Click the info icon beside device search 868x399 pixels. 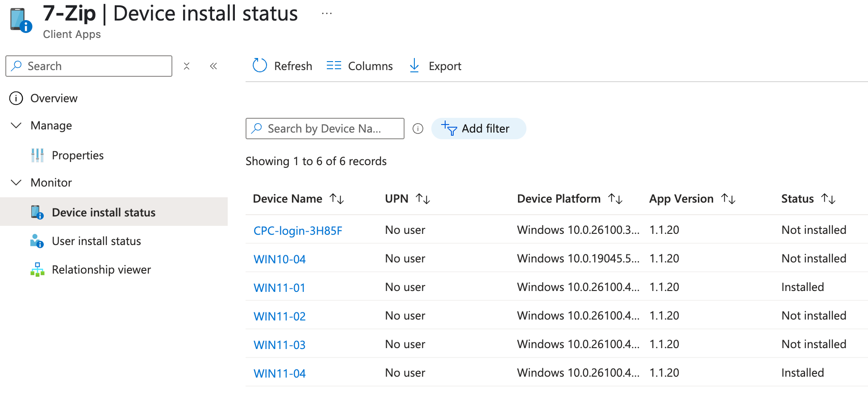(418, 129)
